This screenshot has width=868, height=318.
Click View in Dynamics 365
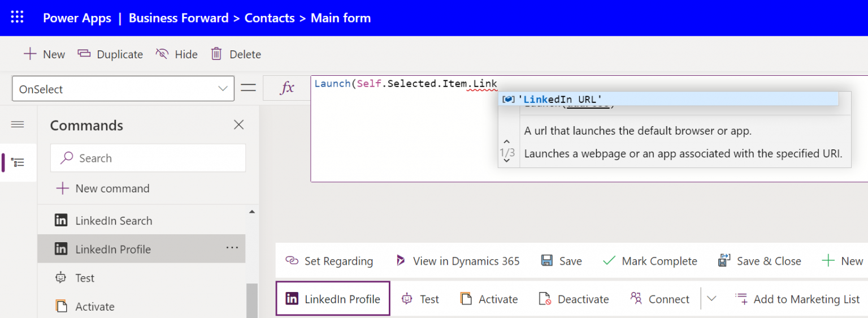458,261
